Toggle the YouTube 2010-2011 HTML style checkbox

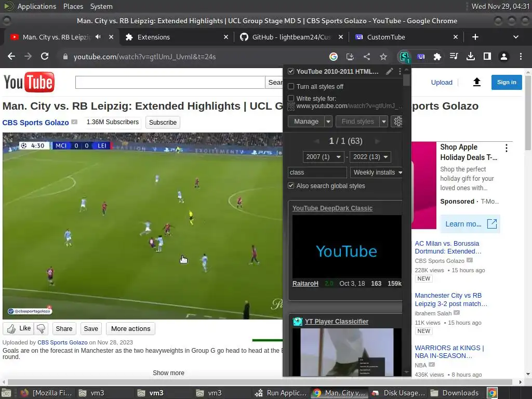(x=291, y=71)
